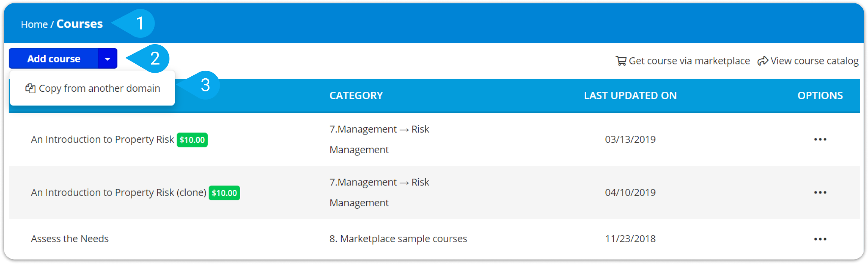Open An Introduction to Property Risk course
The width and height of the screenshot is (868, 264).
click(x=103, y=139)
